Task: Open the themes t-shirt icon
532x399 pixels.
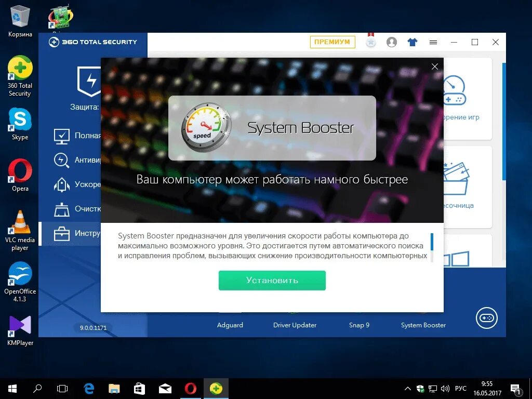Action: point(412,42)
